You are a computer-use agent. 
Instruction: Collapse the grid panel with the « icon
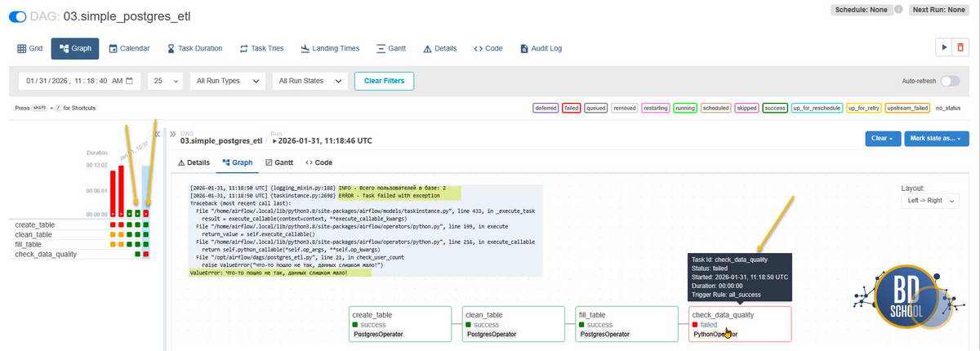pos(157,134)
